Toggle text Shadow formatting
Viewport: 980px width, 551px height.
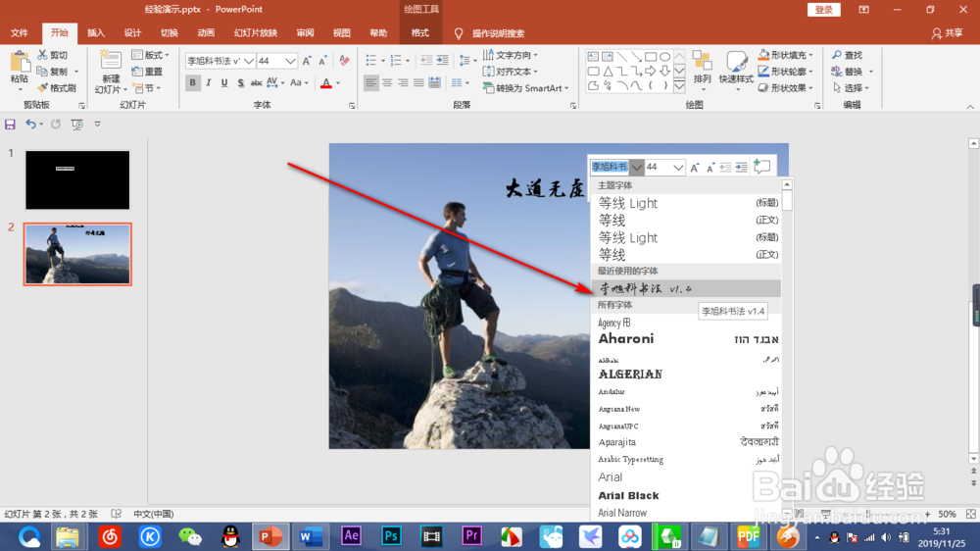pos(241,82)
